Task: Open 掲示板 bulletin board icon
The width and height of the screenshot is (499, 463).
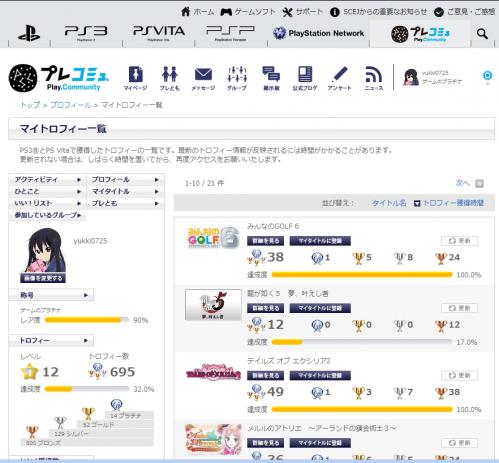Action: tap(271, 78)
